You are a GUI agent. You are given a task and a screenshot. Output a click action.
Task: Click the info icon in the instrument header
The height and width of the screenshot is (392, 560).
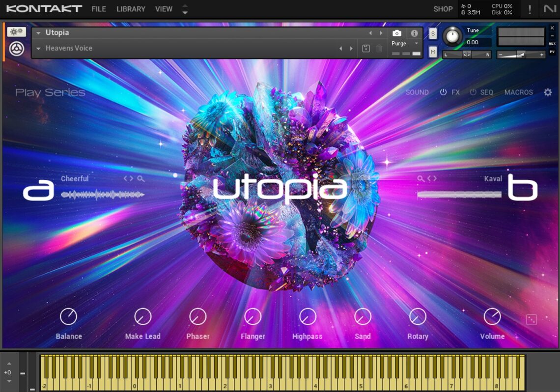click(414, 33)
